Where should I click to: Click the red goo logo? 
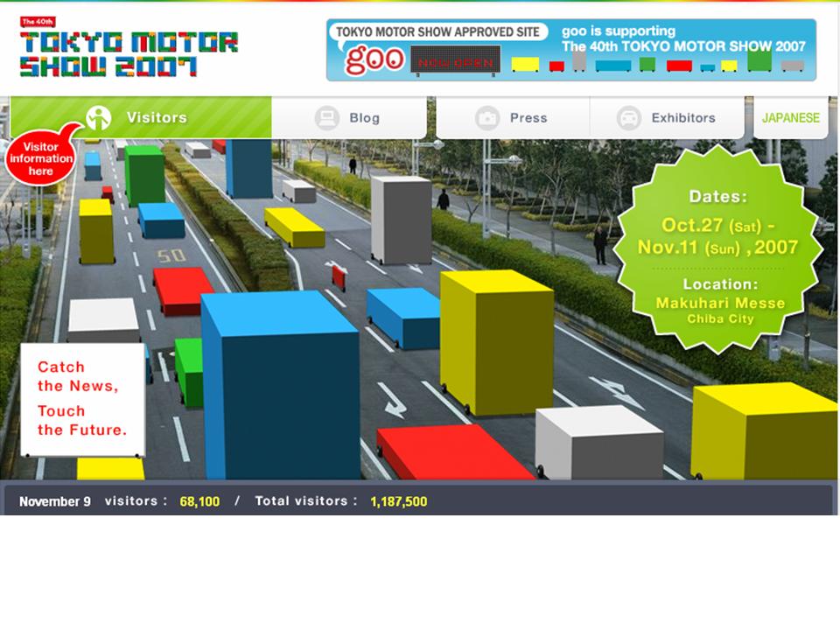(x=375, y=59)
